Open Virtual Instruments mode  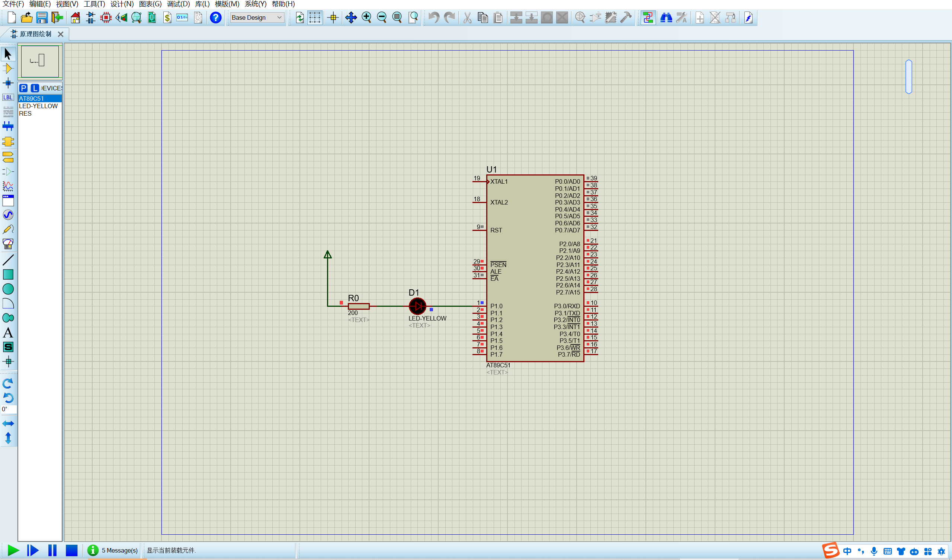8,244
